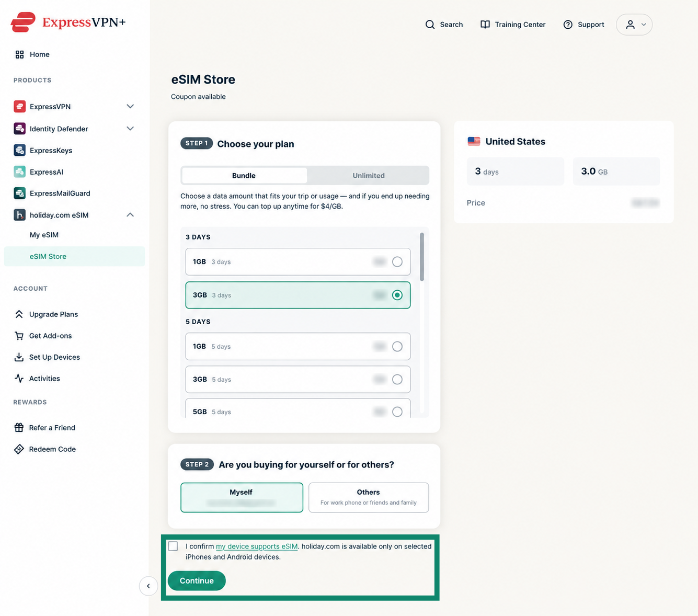Click the red ExpressVPN product icon

click(20, 107)
